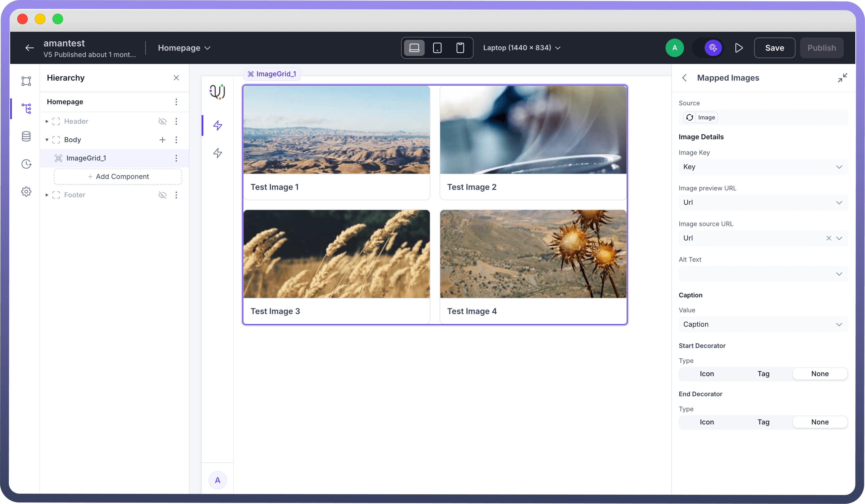Collapse the Mapped Images panel icon

tap(842, 78)
